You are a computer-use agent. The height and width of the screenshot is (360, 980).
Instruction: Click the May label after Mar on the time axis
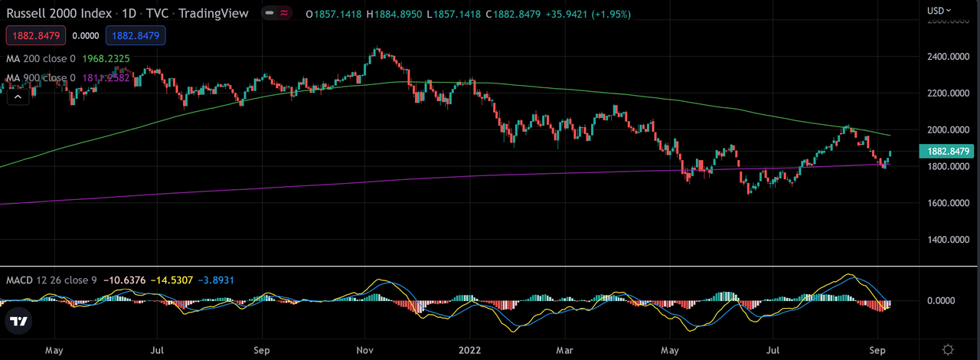click(669, 350)
